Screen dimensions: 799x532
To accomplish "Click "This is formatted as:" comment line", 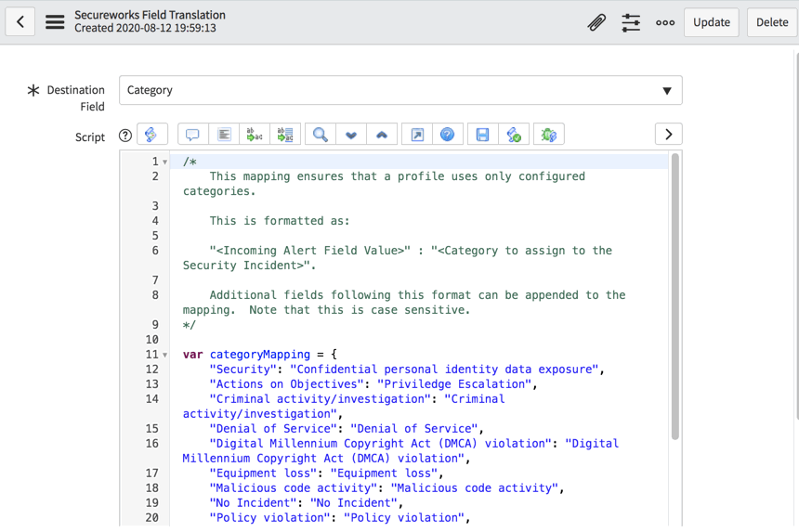I will (x=280, y=221).
